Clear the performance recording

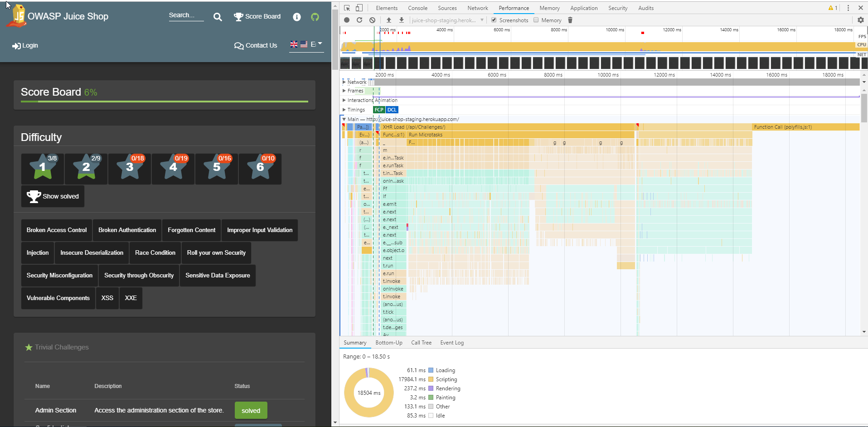[372, 20]
